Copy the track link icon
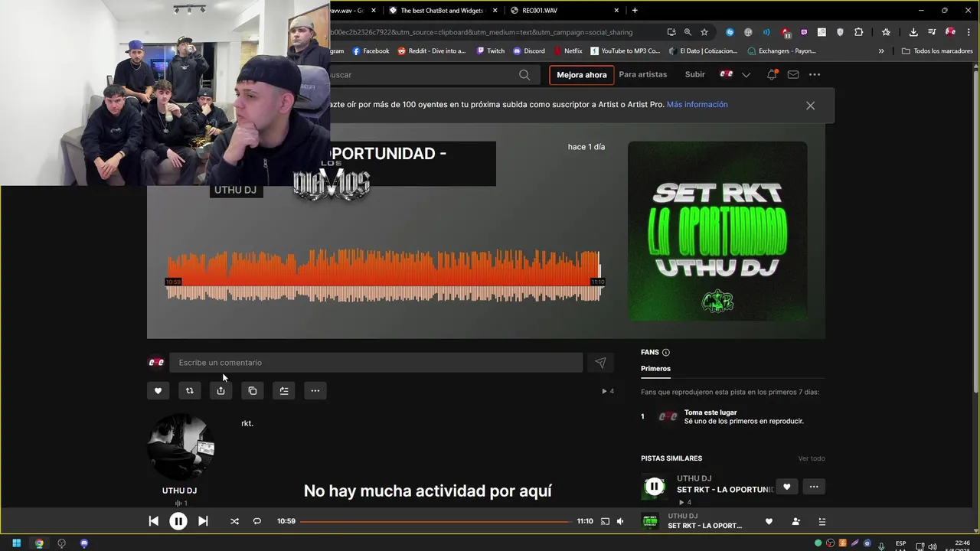Screen dimensions: 980x551 click(252, 391)
